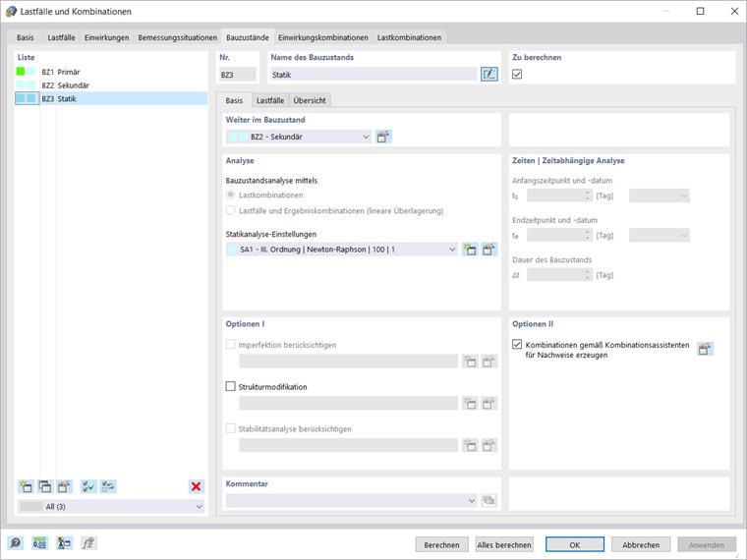The height and width of the screenshot is (560, 747).
Task: Open the Einwirkungen tab
Action: coord(107,37)
